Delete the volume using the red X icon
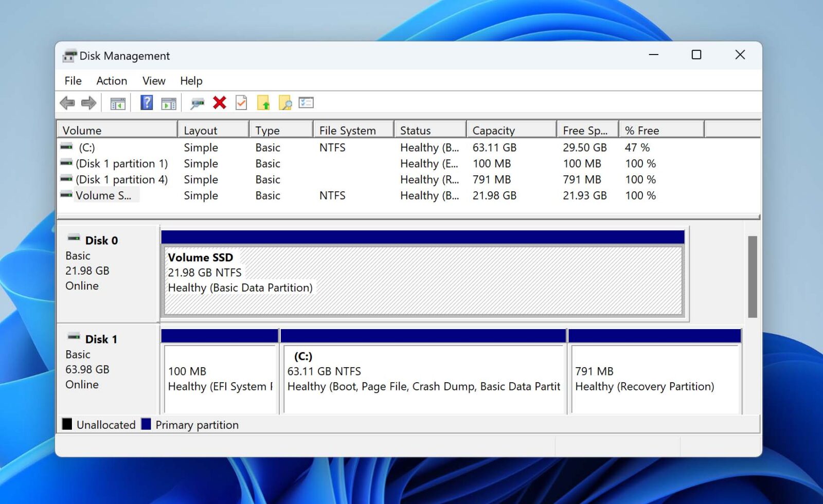823x504 pixels. point(219,102)
